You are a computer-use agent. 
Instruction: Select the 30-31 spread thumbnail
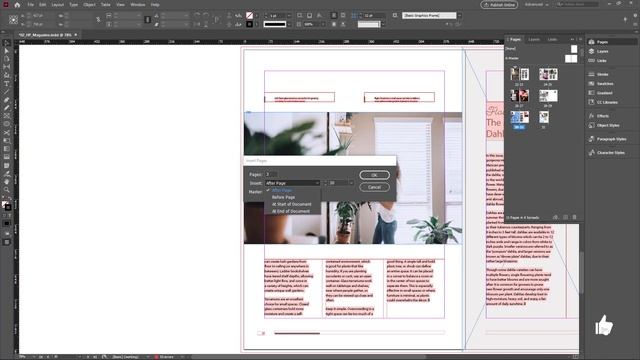coord(519,118)
